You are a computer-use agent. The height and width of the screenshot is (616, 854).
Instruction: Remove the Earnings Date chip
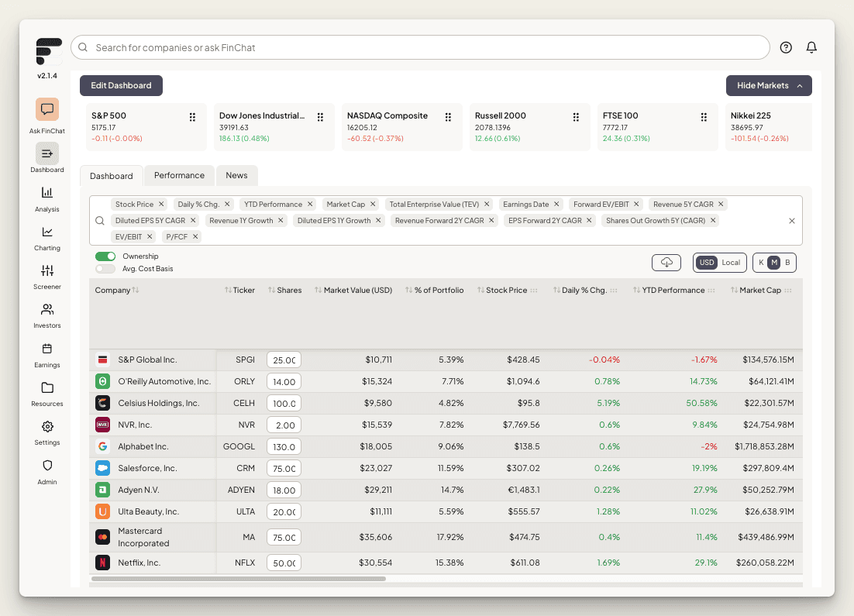(x=556, y=205)
